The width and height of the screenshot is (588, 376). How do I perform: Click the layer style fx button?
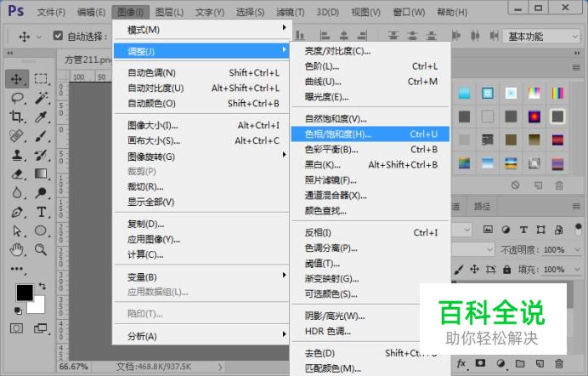[461, 363]
